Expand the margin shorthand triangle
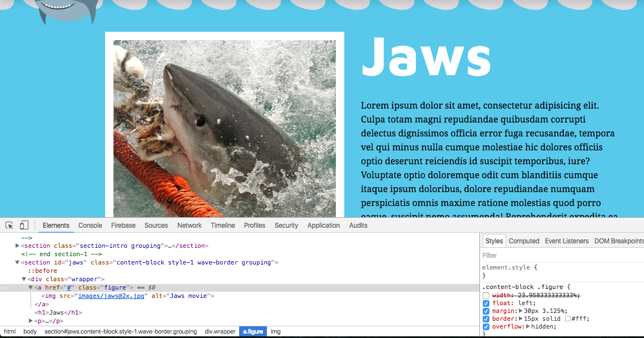This screenshot has height=338, width=644. pos(521,311)
